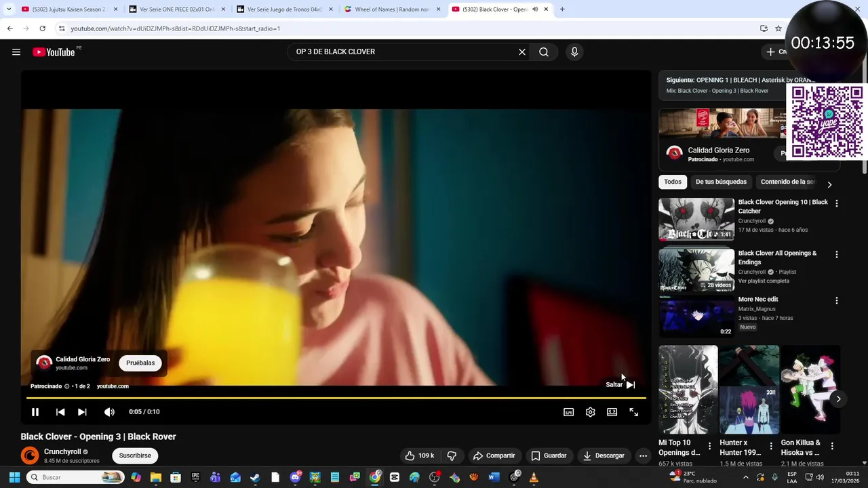Go back in browser history
868x488 pixels.
coord(9,28)
